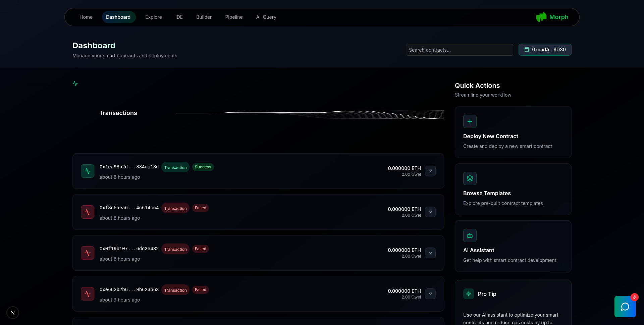The width and height of the screenshot is (644, 325).
Task: Expand the 0xe663b2b6...9b623b63 transaction chevron
Action: (x=430, y=294)
